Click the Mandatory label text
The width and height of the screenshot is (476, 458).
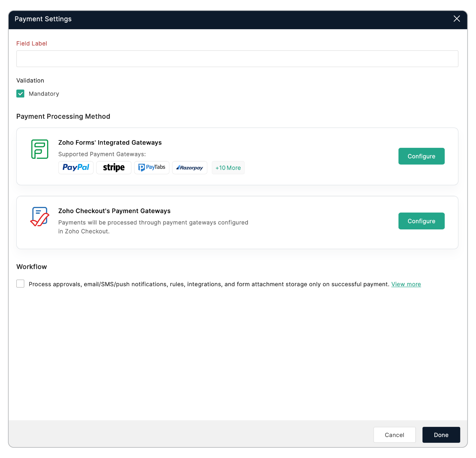[x=44, y=94]
